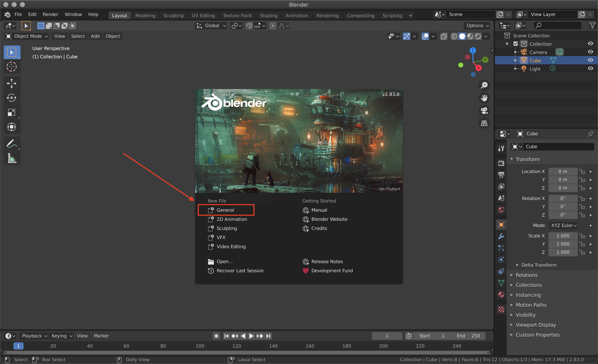Open the Output properties tab
Viewport: 598px width, 364px height.
501,175
